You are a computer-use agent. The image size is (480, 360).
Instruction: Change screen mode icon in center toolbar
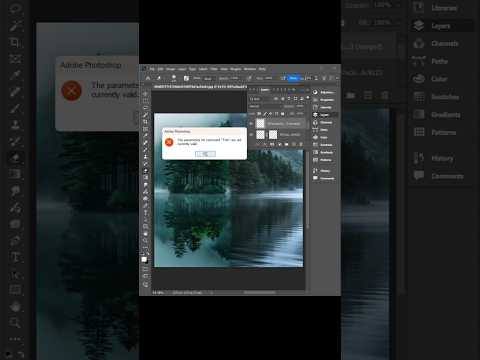(x=145, y=276)
